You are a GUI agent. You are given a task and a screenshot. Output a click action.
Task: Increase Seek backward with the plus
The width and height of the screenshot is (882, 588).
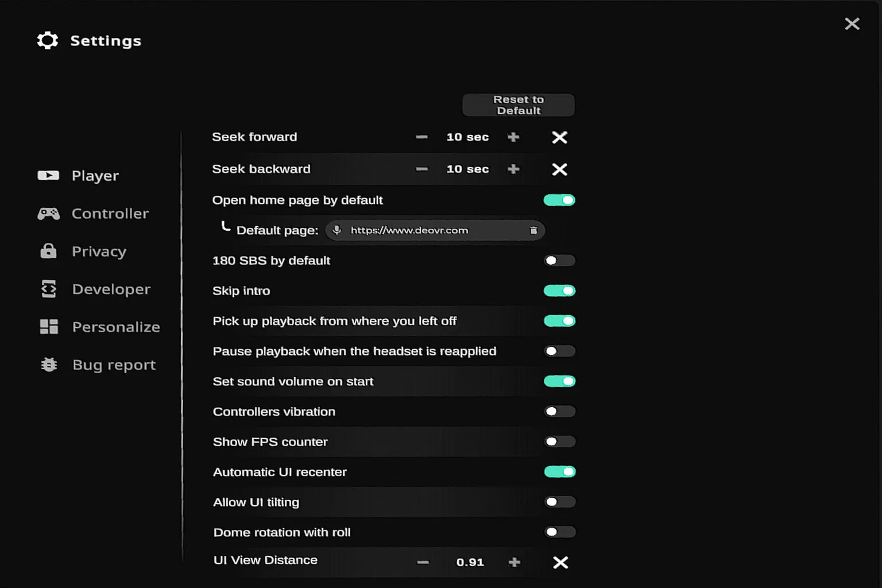coord(513,169)
